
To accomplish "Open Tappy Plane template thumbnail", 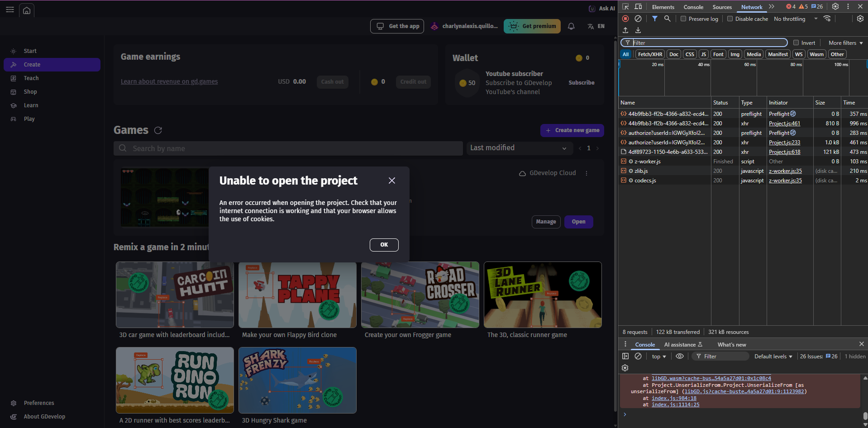I will [x=297, y=295].
